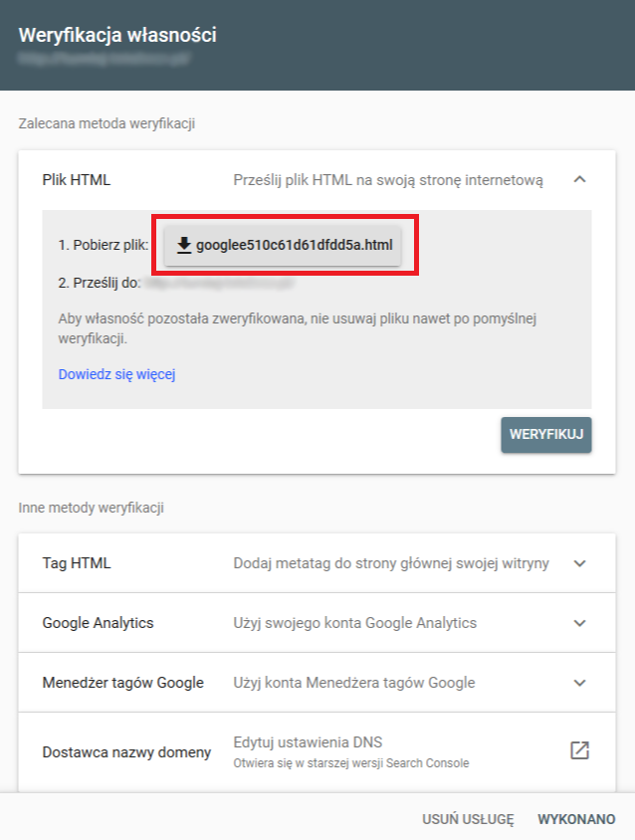Expand the Google Analytics chevron
Screen dimensions: 635x840
(x=580, y=623)
